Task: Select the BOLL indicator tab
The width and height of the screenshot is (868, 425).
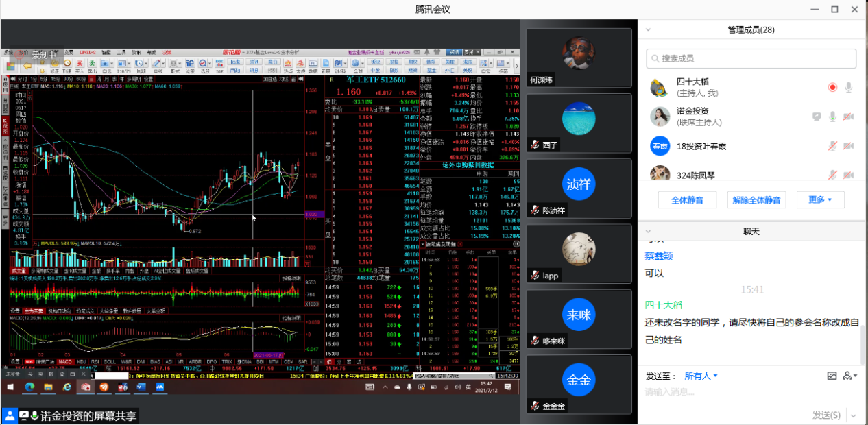Action: [x=110, y=362]
